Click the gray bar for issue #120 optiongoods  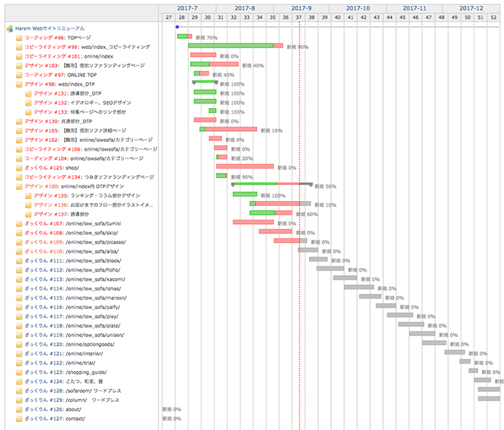(434, 343)
